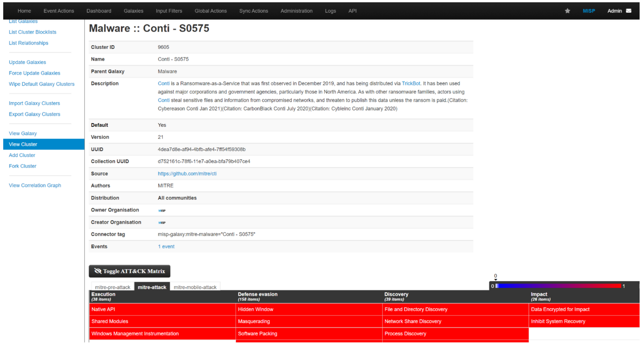Click the Malware :: Conti - S0575 heading
Viewport: 644px width, 347px height.
(x=149, y=28)
